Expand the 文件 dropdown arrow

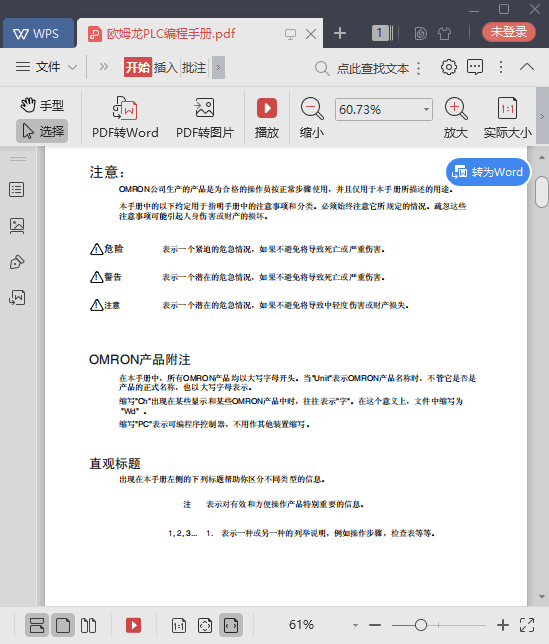(72, 67)
